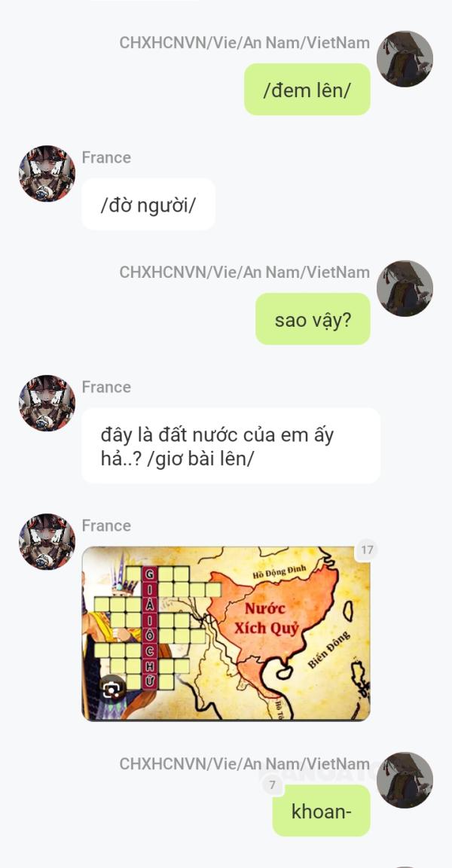452x868 pixels.
Task: Tap the France name label above the map image
Action: [x=106, y=525]
